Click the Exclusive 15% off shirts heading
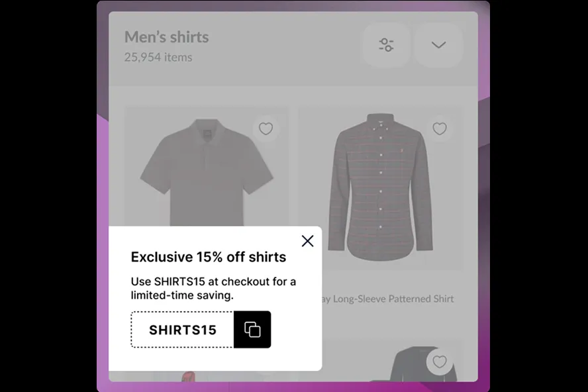588x392 pixels. tap(209, 257)
